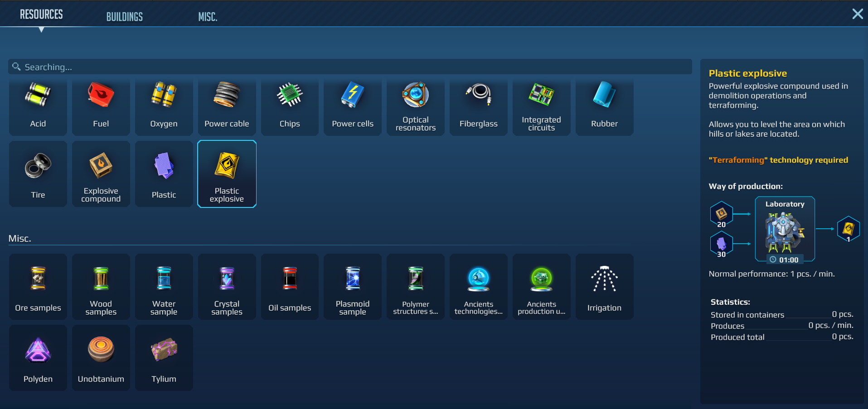This screenshot has height=409, width=868.
Task: Select the Wood samples tile
Action: pyautogui.click(x=101, y=287)
